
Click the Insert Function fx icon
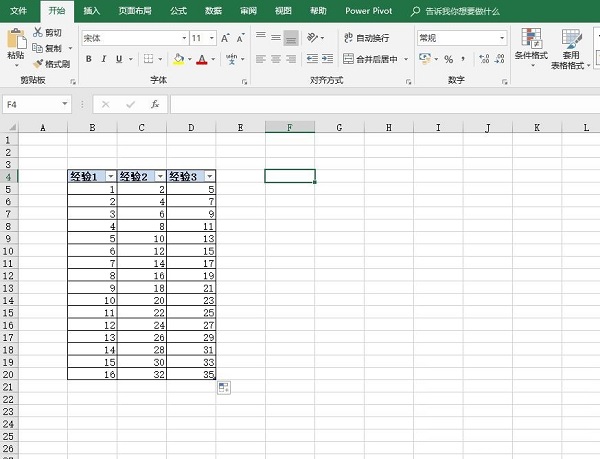[155, 104]
